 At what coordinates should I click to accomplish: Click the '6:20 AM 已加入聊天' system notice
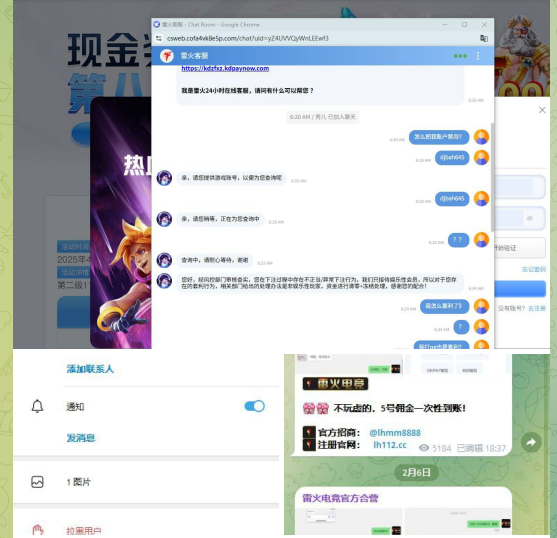(323, 117)
